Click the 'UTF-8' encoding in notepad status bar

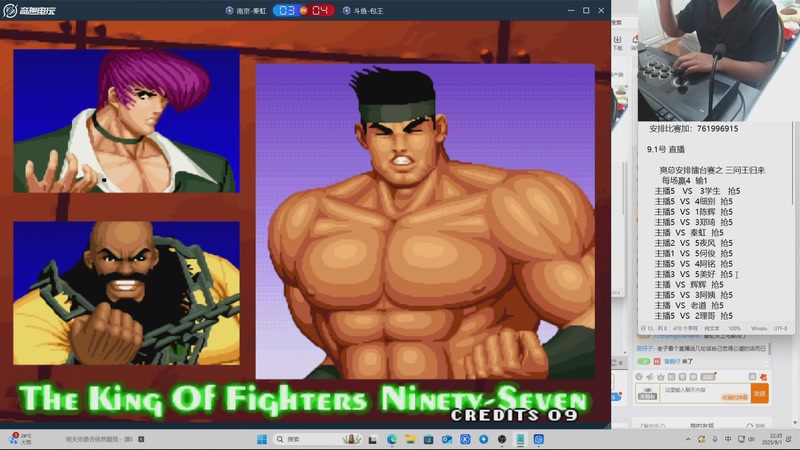[x=781, y=329]
